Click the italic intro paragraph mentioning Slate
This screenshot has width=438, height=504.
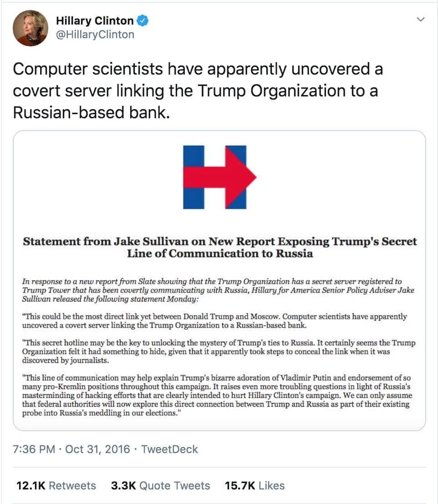pos(218,290)
